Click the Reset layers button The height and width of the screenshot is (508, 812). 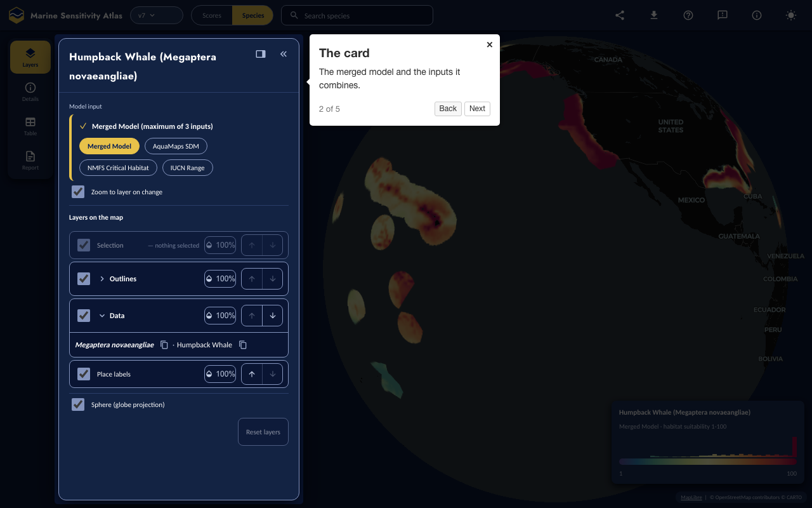pos(263,432)
